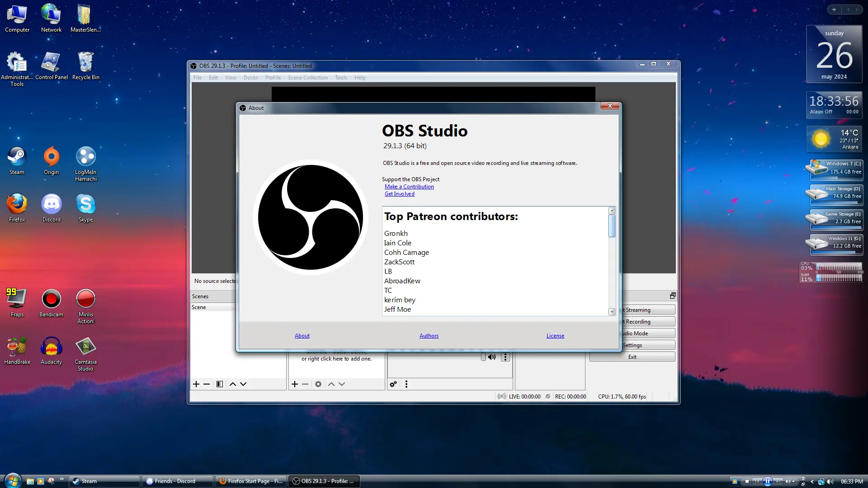
Task: Select Skype desktop icon
Action: [x=85, y=208]
